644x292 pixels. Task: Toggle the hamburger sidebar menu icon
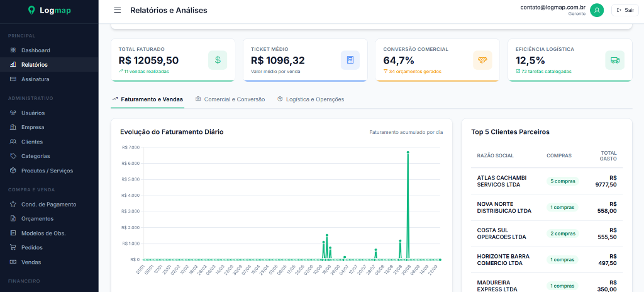click(x=118, y=10)
